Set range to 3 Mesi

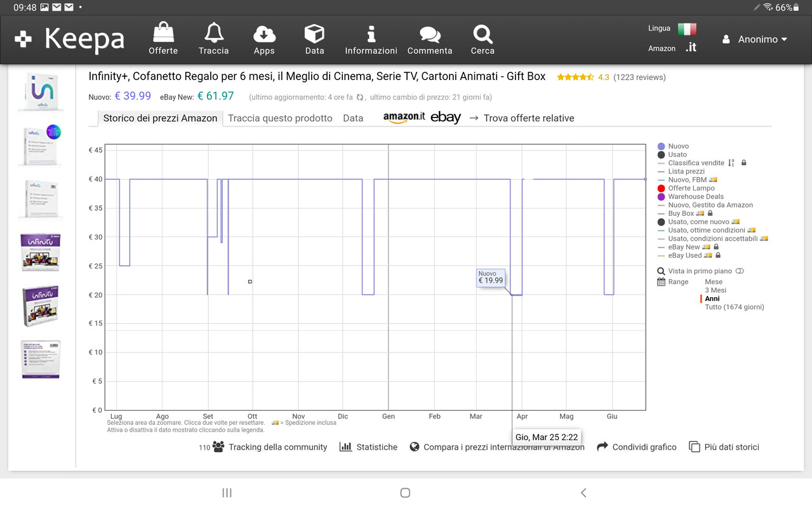[715, 290]
